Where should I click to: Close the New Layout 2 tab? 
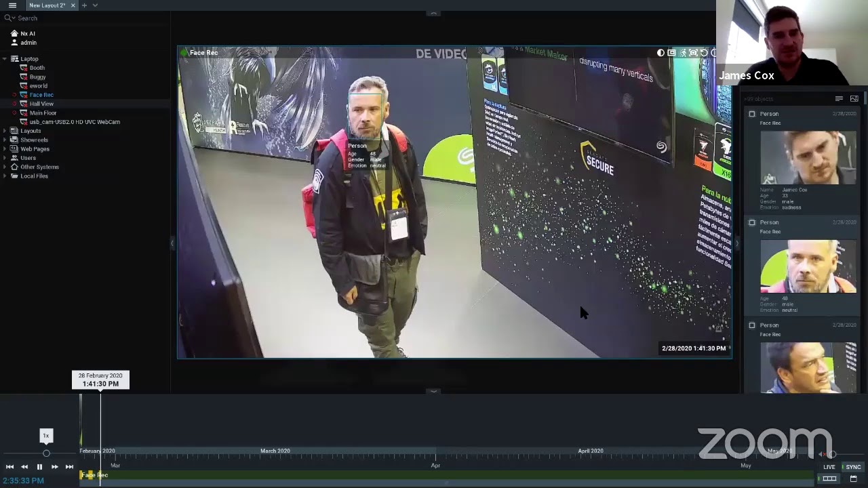point(73,5)
